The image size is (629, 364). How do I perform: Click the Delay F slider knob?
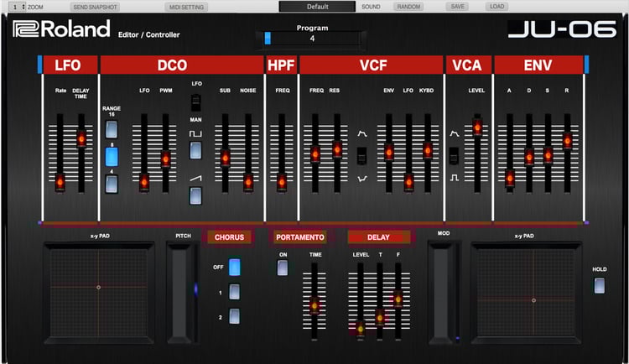tap(398, 299)
